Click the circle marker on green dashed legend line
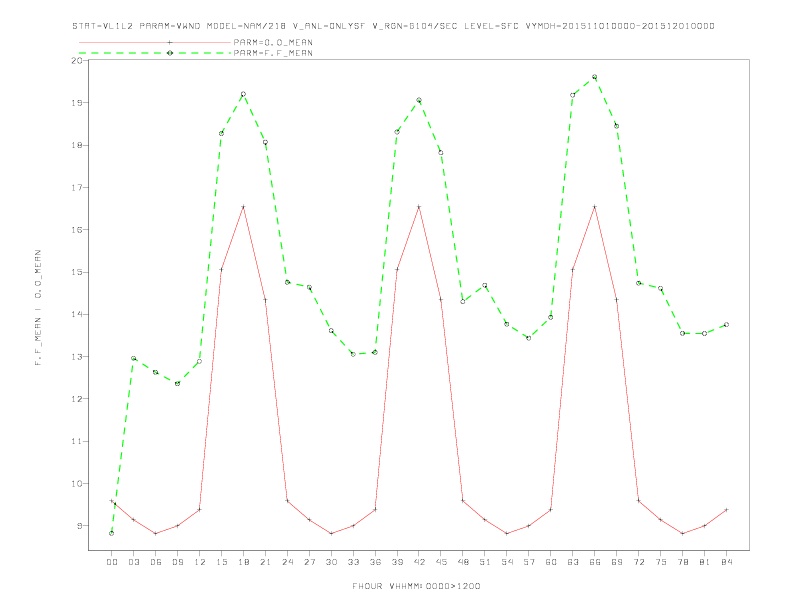 point(170,53)
